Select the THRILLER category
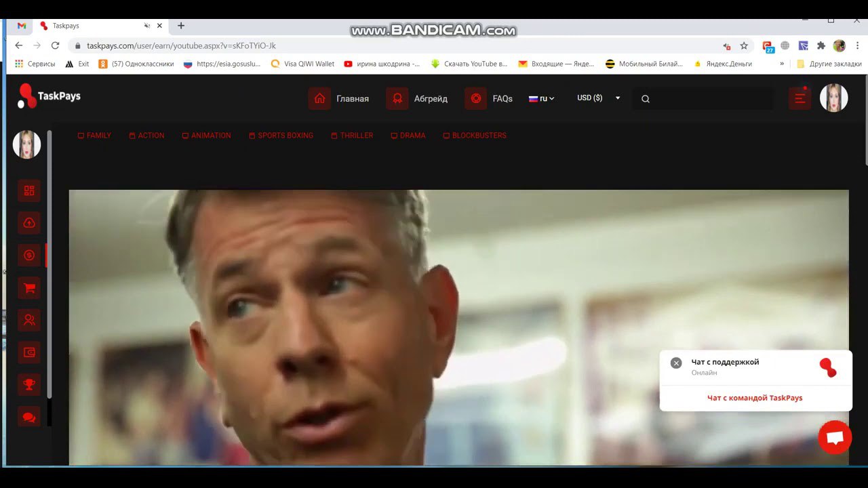 pyautogui.click(x=352, y=136)
